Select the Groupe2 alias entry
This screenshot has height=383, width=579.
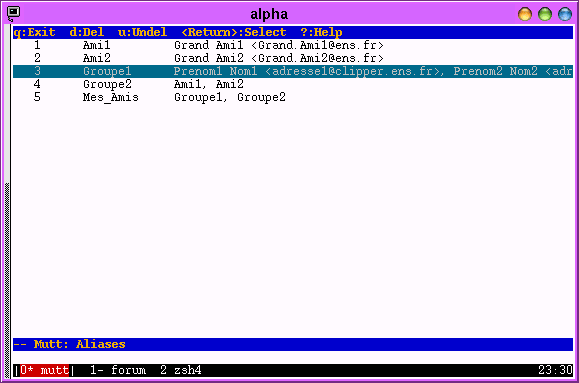pyautogui.click(x=293, y=84)
